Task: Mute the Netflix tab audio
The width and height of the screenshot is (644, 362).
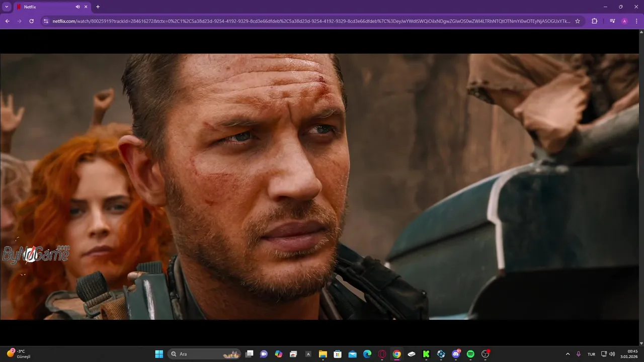Action: tap(77, 7)
